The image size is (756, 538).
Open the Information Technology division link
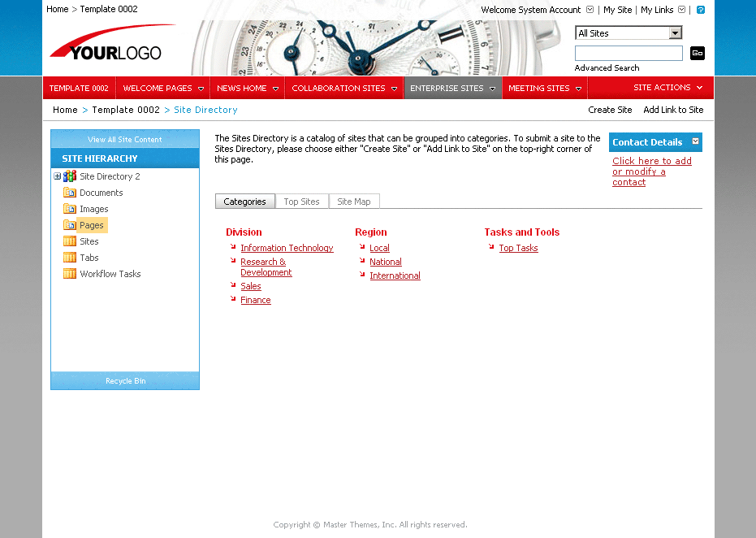[x=287, y=248]
